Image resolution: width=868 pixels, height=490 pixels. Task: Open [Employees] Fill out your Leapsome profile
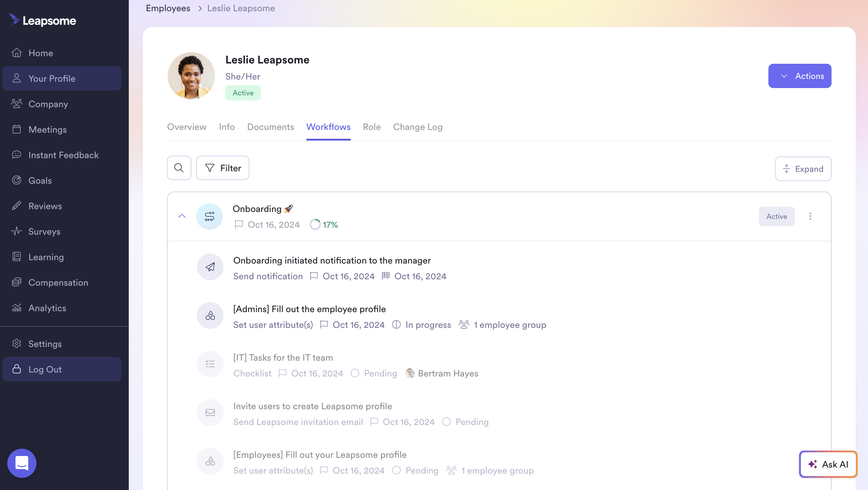320,455
